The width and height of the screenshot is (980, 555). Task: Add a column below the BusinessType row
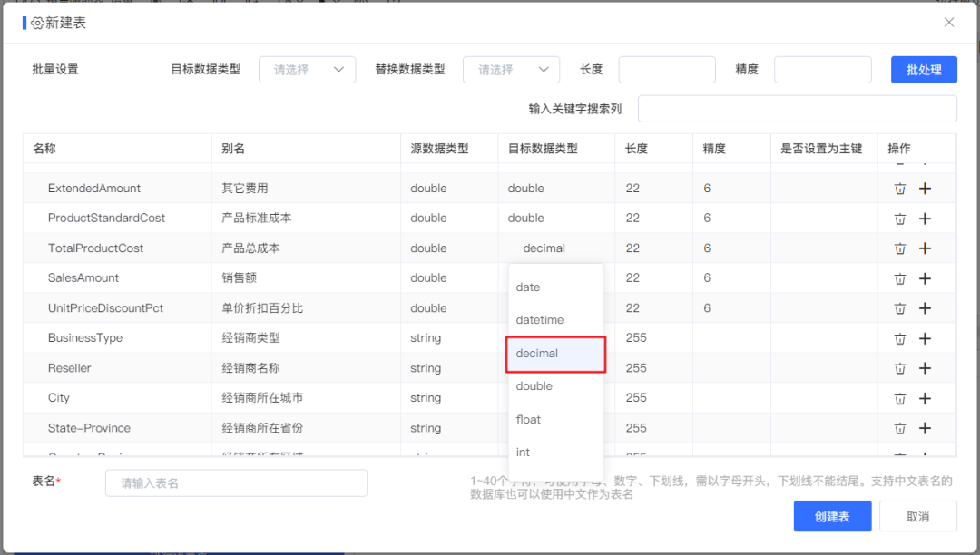(925, 337)
